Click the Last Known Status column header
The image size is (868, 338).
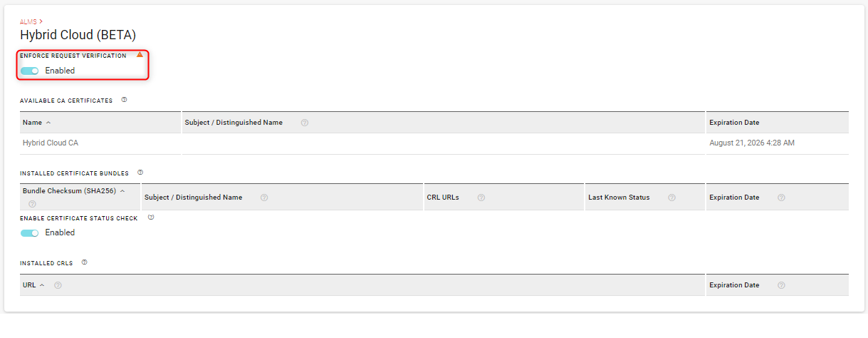(619, 198)
